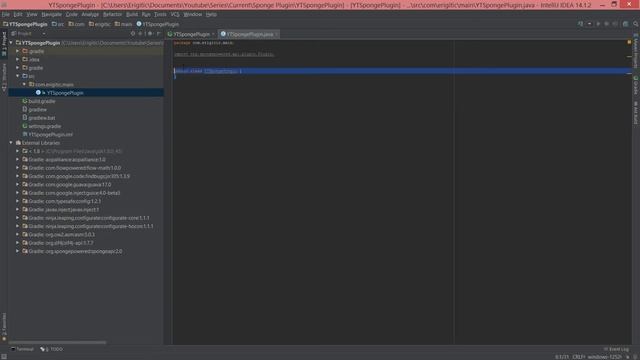This screenshot has height=360, width=640.
Task: Open the Code menu
Action: [72, 14]
